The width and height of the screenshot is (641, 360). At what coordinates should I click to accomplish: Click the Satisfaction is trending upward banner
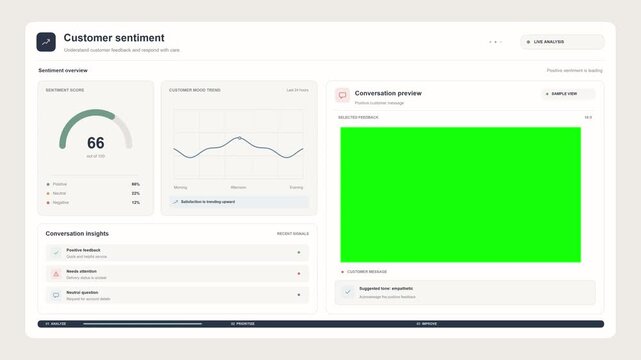tap(239, 202)
